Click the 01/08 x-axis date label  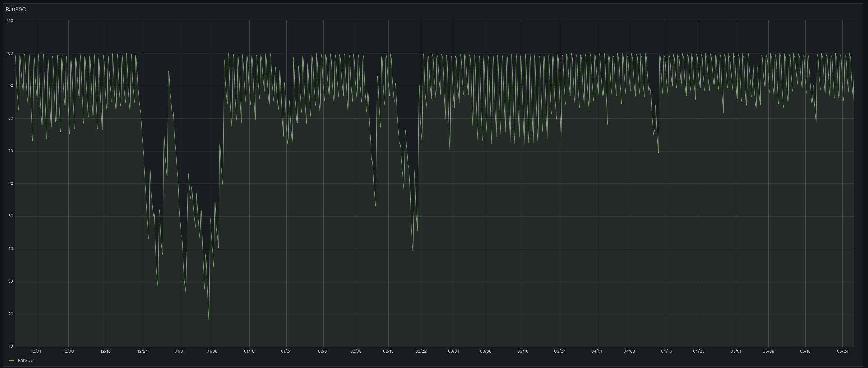[x=212, y=351]
